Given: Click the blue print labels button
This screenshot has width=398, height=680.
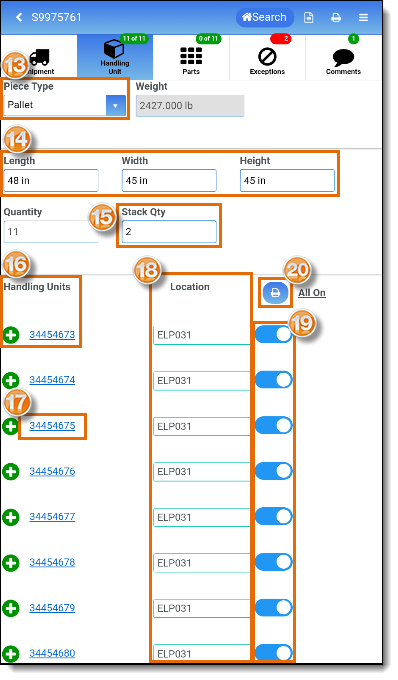Looking at the screenshot, I should (275, 293).
